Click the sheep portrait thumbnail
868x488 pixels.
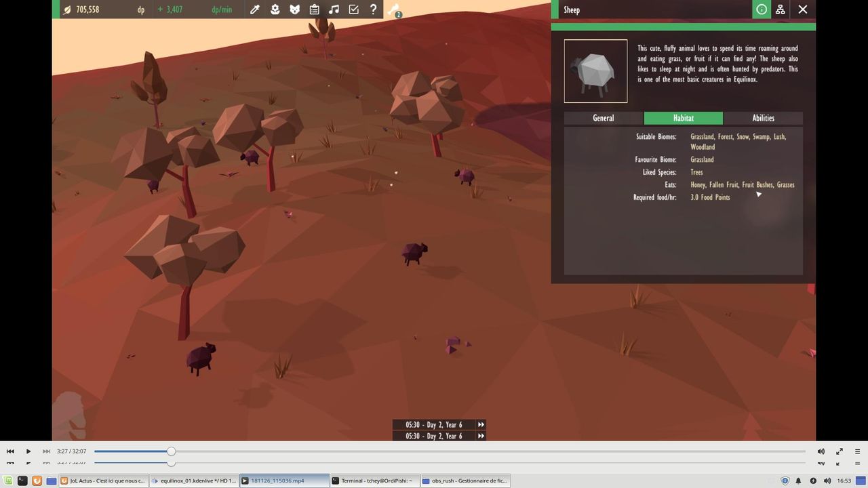click(595, 71)
